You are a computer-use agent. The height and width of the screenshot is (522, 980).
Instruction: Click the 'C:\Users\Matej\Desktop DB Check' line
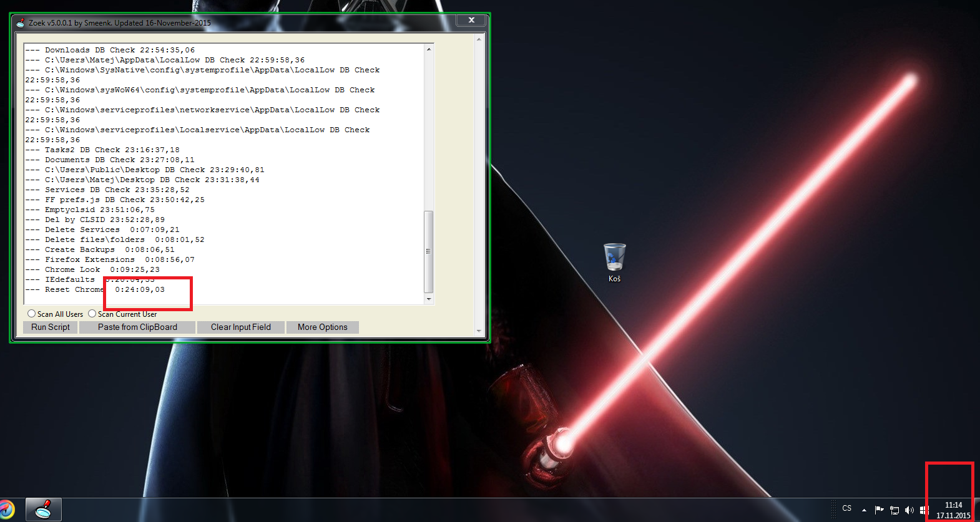tap(142, 180)
